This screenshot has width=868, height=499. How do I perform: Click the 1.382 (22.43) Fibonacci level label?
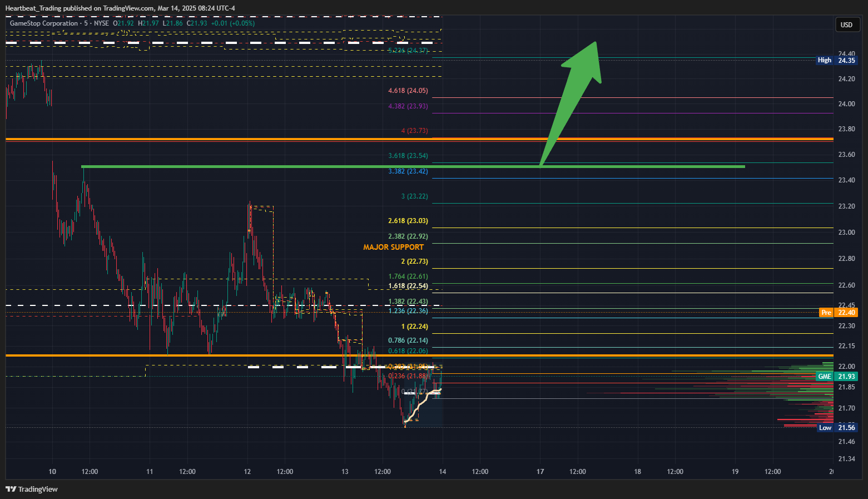[x=408, y=302]
